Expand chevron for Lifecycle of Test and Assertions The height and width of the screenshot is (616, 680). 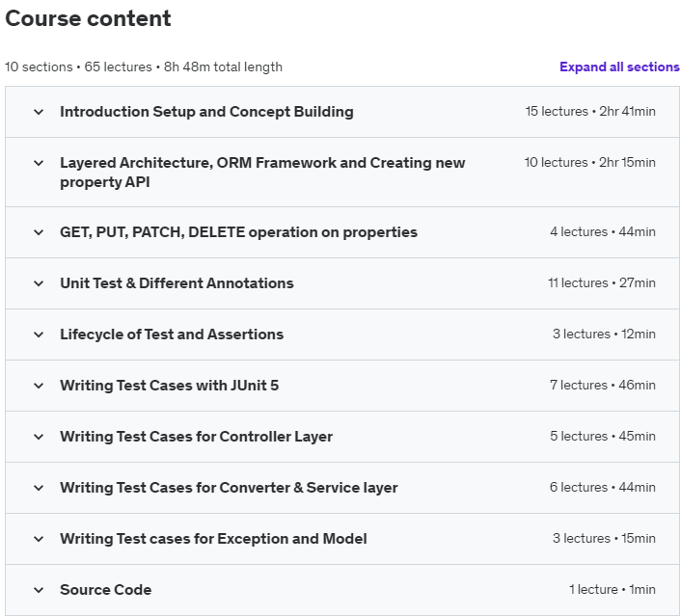click(x=39, y=335)
